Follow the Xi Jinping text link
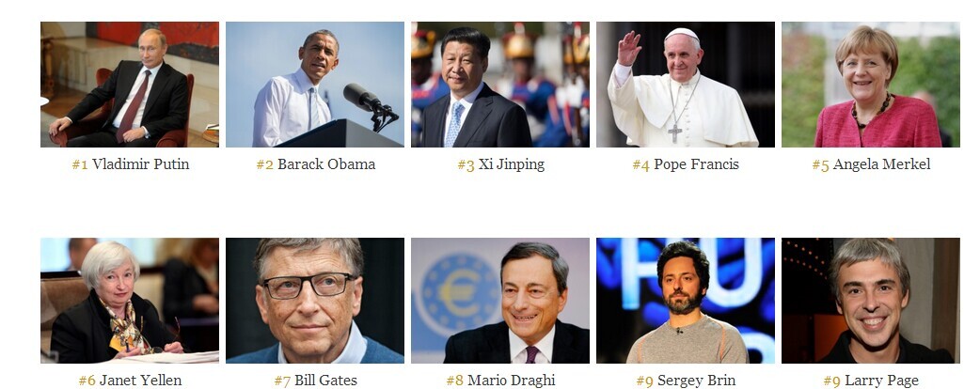The width and height of the screenshot is (980, 389). tap(512, 164)
